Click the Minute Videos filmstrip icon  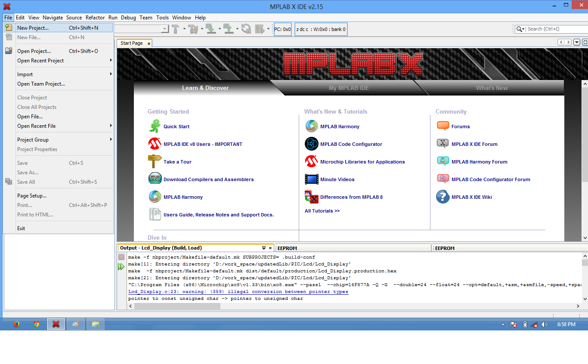click(312, 179)
